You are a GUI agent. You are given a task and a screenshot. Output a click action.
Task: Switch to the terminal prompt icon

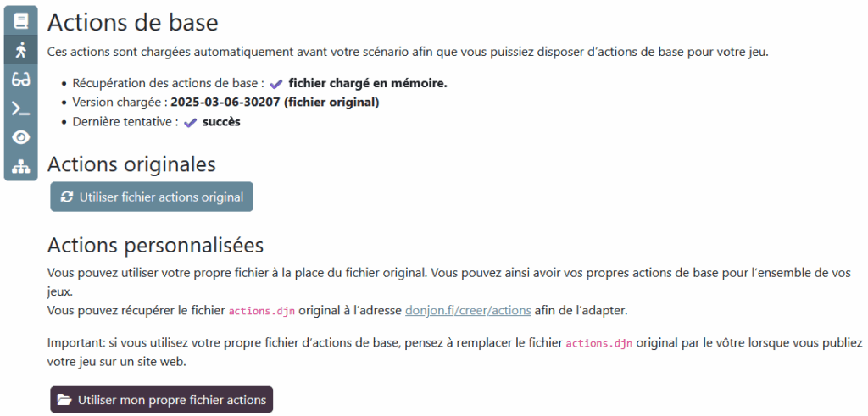tap(21, 108)
